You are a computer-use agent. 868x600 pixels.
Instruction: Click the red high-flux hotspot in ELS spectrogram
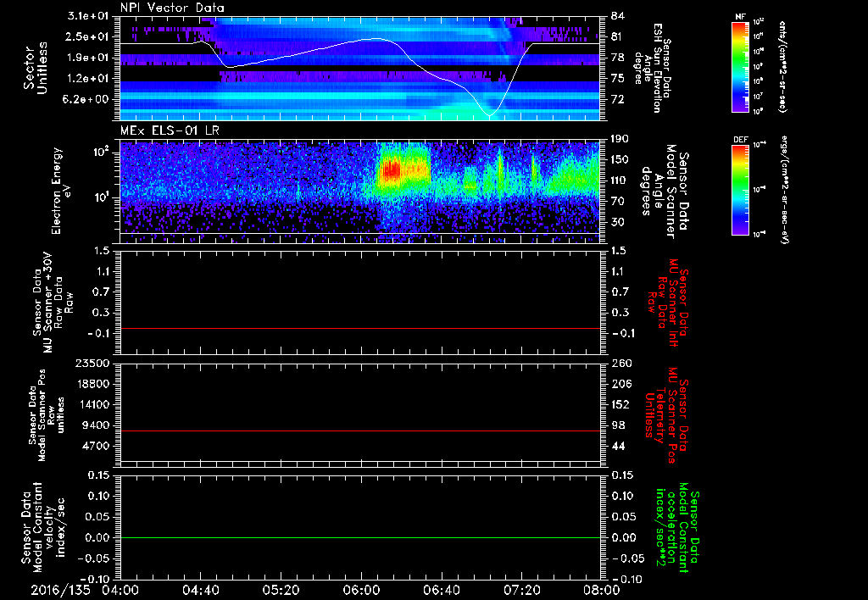390,170
